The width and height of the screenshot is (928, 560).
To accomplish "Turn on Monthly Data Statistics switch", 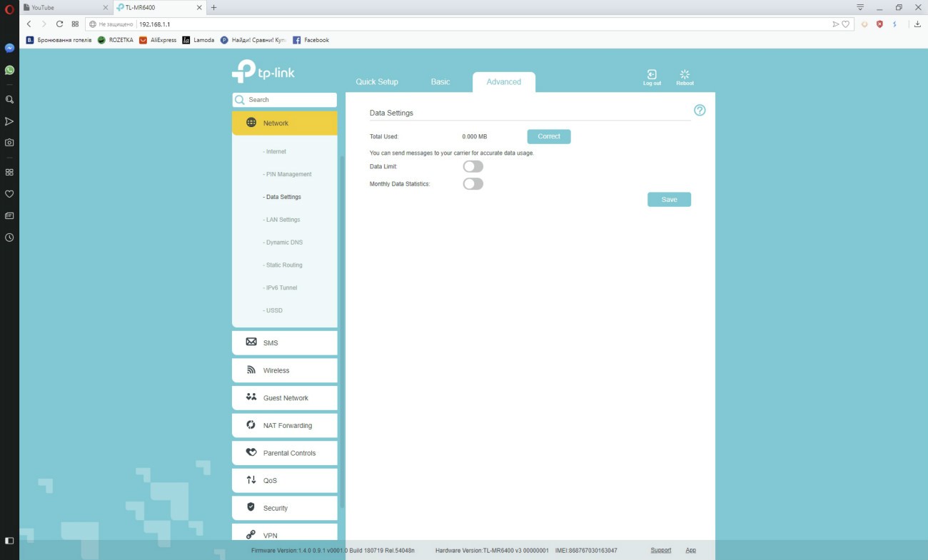I will 473,184.
